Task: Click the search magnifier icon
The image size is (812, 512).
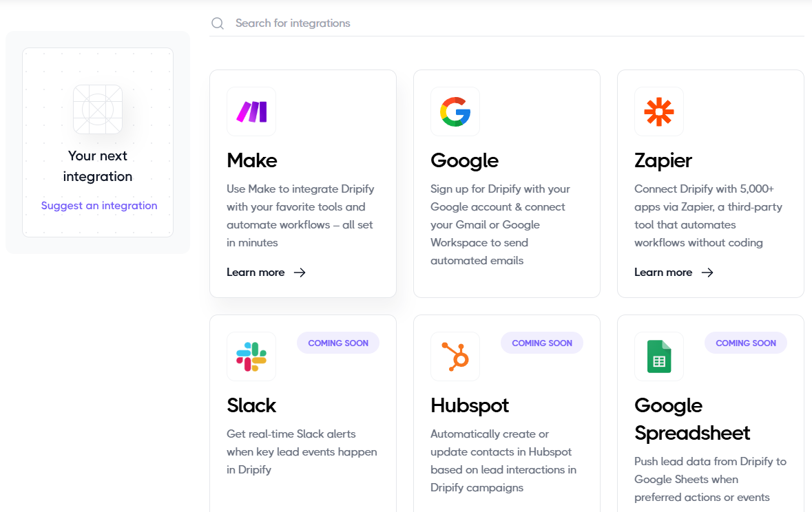Action: (x=218, y=23)
